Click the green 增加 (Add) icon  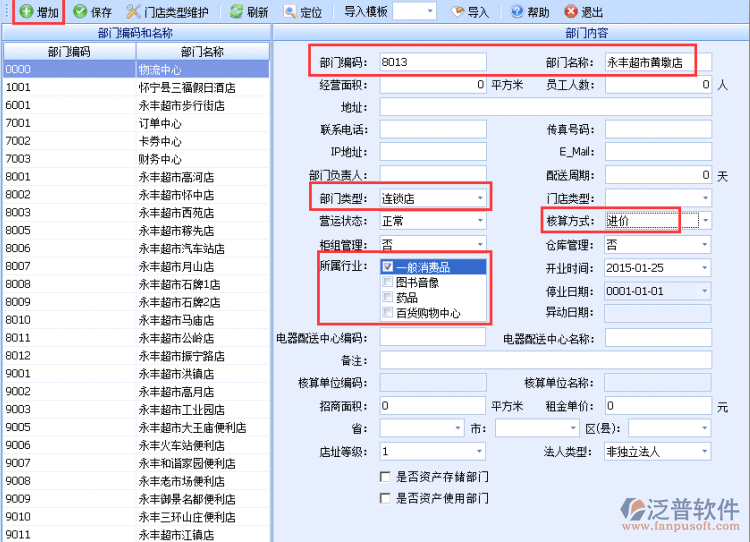(x=27, y=12)
